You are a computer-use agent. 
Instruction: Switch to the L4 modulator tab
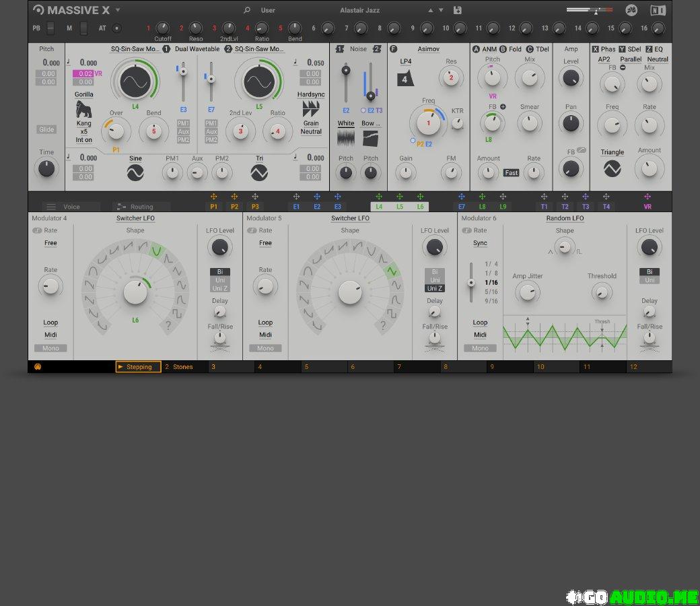[x=378, y=207]
